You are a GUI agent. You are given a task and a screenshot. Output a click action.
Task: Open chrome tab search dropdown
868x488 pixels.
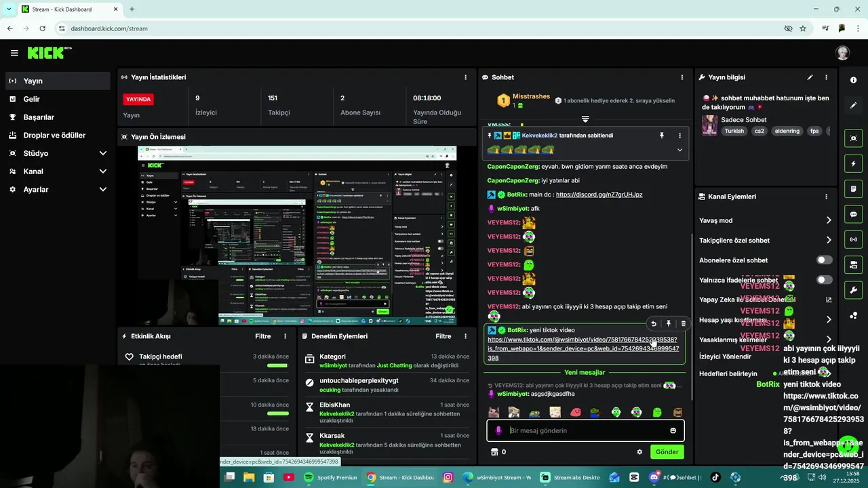(9, 9)
